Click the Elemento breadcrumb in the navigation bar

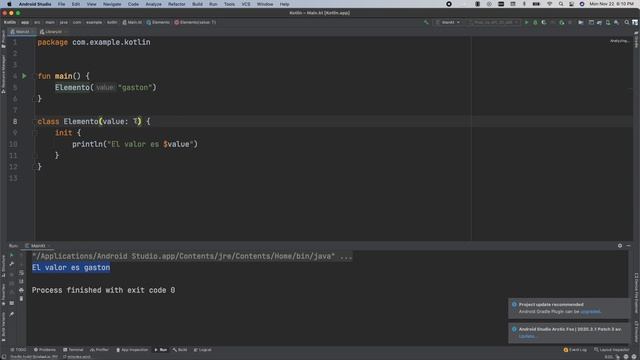point(158,22)
